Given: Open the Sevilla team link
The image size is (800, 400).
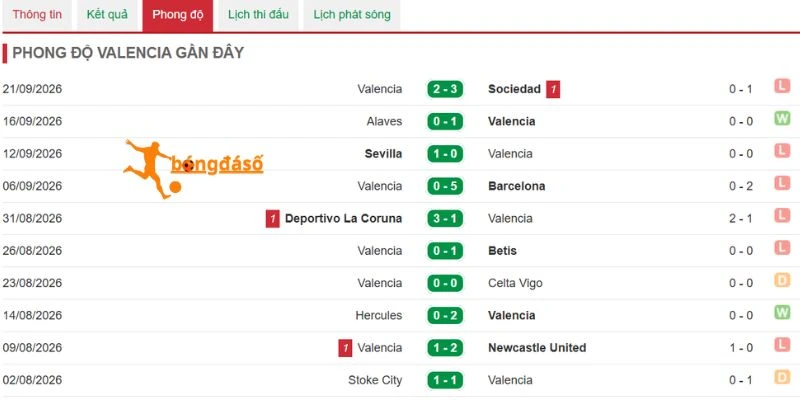Looking at the screenshot, I should tap(383, 154).
